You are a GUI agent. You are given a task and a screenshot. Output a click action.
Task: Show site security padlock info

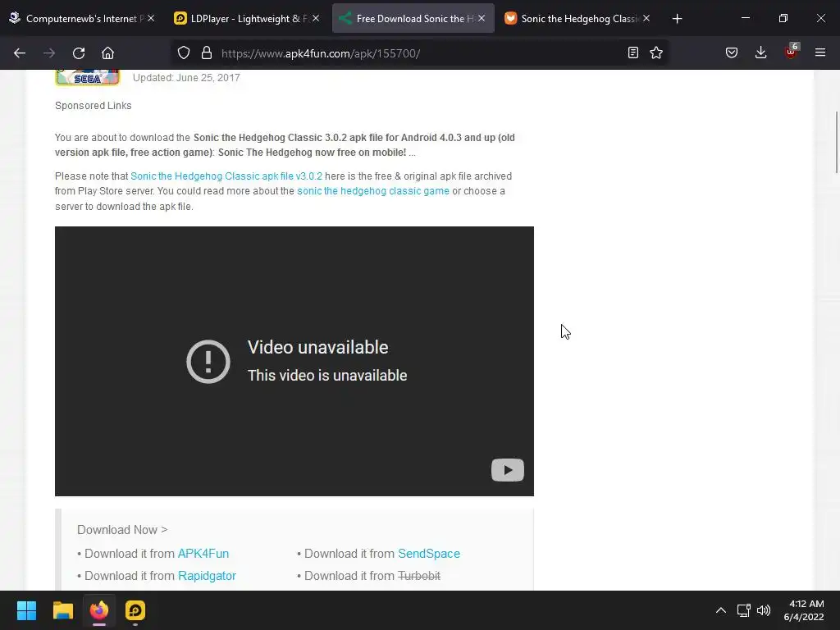207,53
